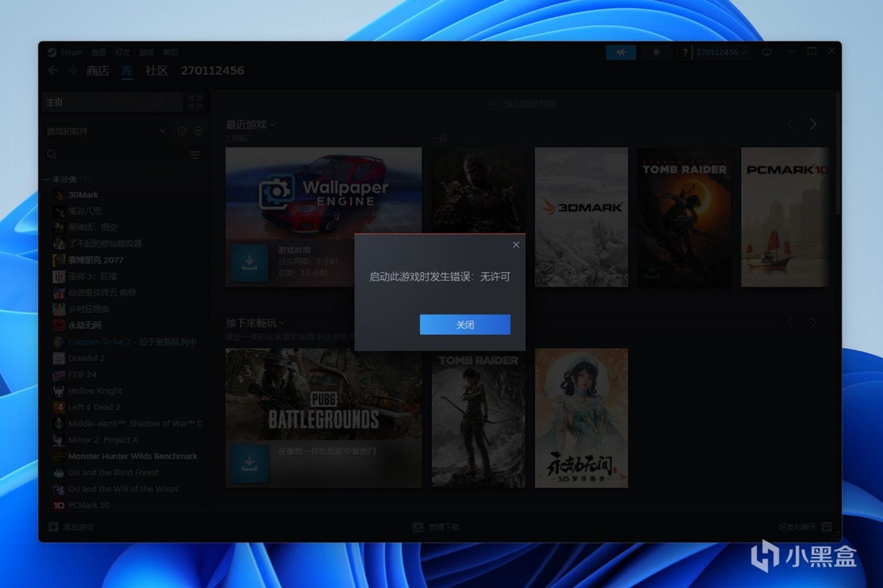Open the 查看 menu
Screen dimensions: 883x588
point(99,52)
